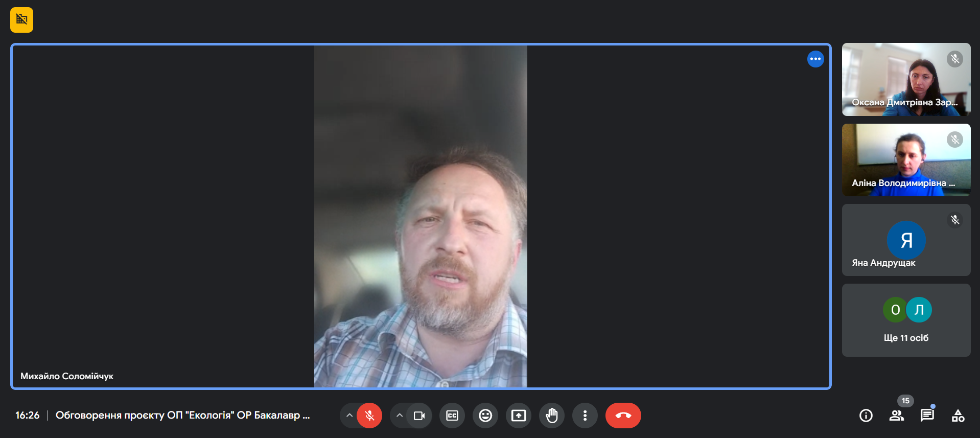This screenshot has width=980, height=438.
Task: Expand video settings arrow beside the camera
Action: pyautogui.click(x=400, y=416)
